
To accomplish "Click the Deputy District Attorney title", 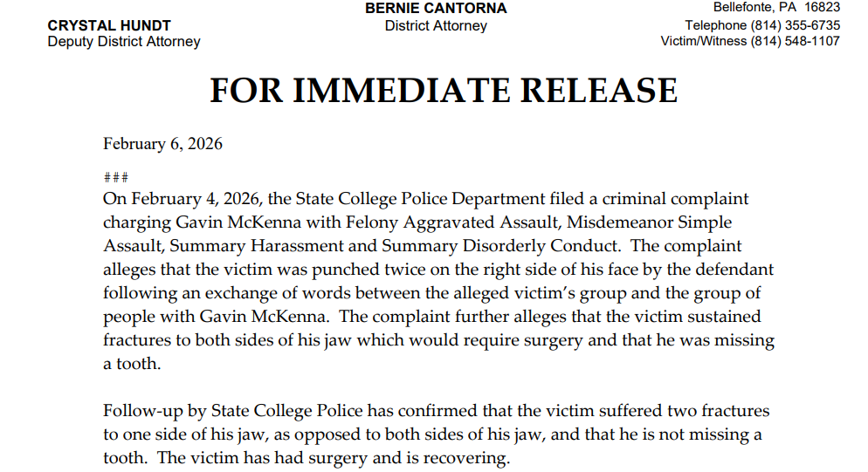I will coord(124,42).
